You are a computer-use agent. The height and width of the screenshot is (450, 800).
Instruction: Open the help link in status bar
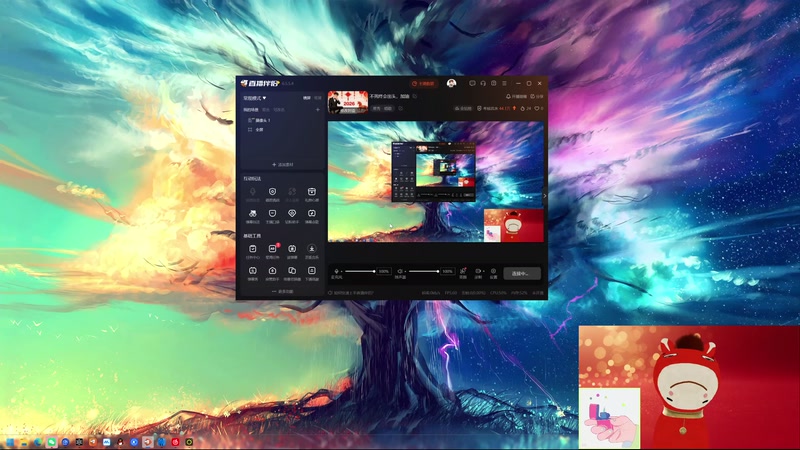click(x=351, y=293)
